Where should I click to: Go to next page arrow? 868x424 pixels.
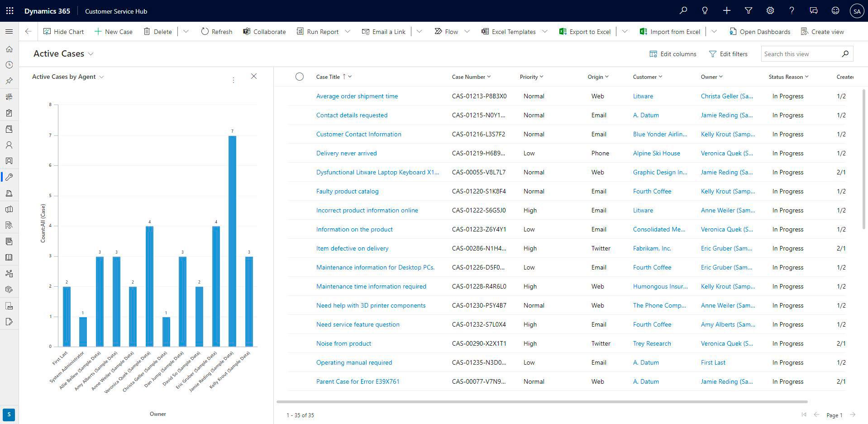pyautogui.click(x=853, y=414)
